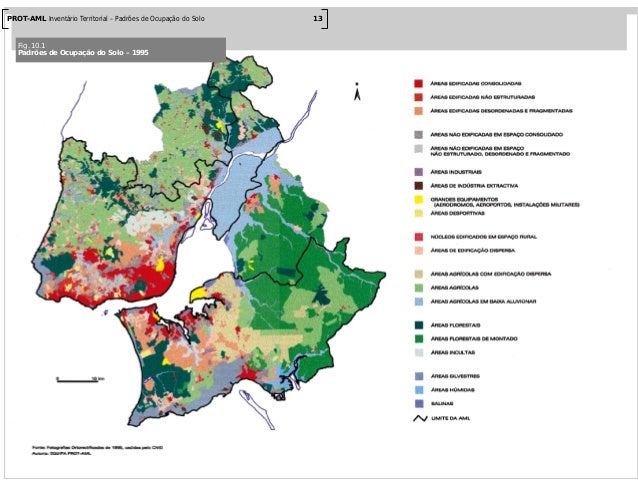This screenshot has height=487, width=638.
Task: Select the 'Áreas Incultas' legend label
Action: 452,352
